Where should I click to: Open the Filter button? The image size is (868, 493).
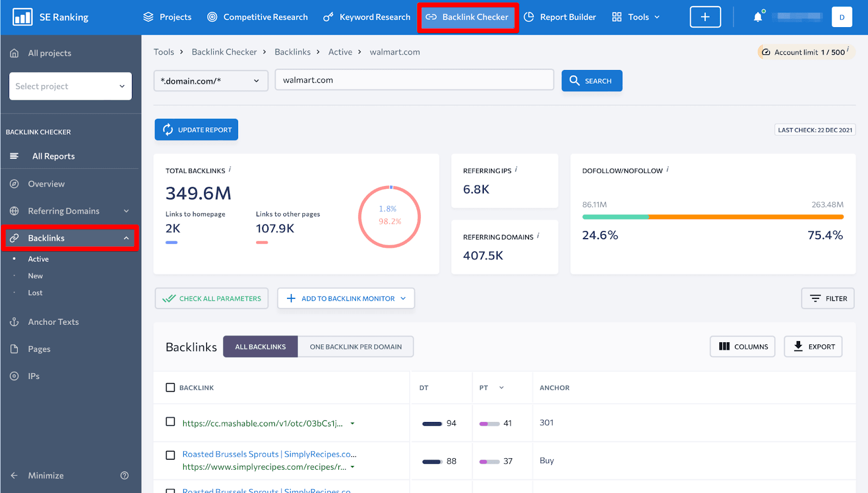(828, 298)
